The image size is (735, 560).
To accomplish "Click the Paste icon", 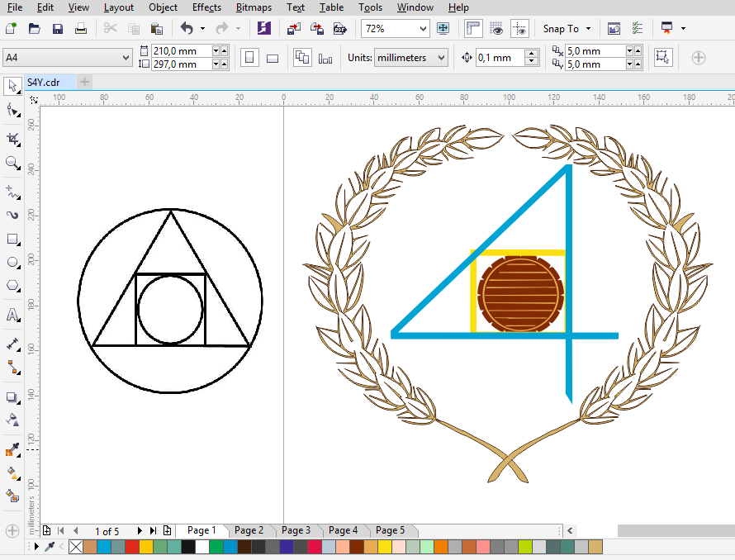I will pos(157,29).
